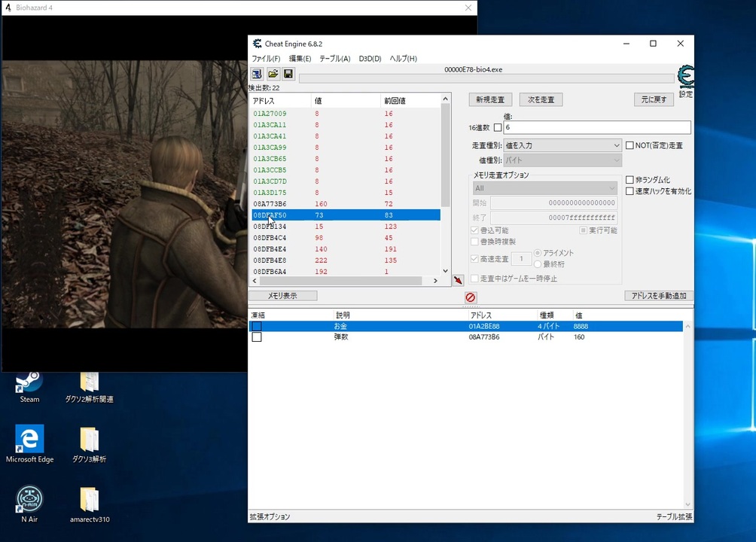Open ダクソ2解析関連 folder on desktop
The width and height of the screenshot is (756, 542).
[x=89, y=387]
